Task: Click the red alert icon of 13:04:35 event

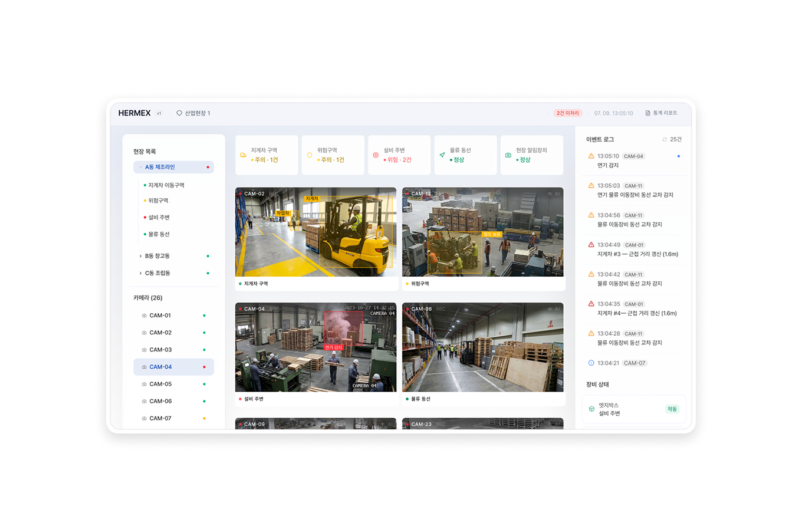Action: [x=591, y=304]
